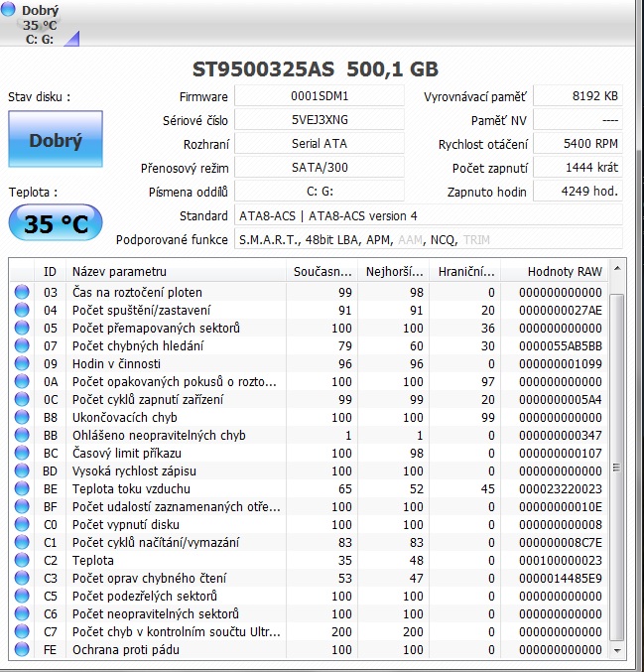Click the Standard field ATA8-ACS
Image resolution: width=644 pixels, height=672 pixels.
[x=428, y=215]
